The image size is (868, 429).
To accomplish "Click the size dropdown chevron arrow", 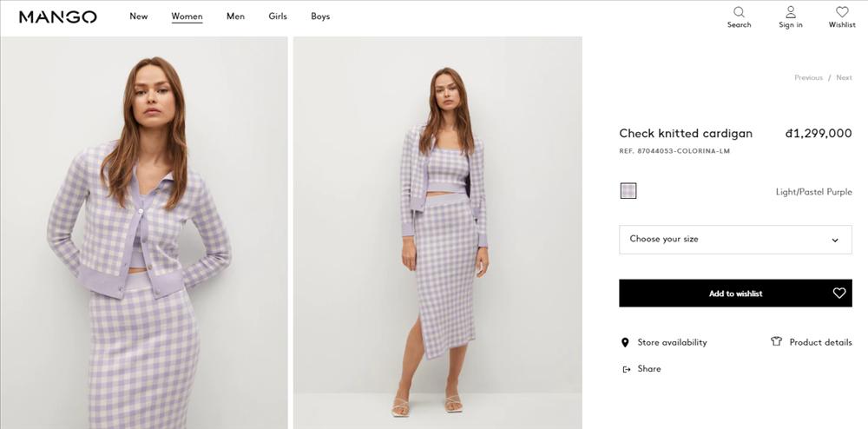I will point(835,241).
